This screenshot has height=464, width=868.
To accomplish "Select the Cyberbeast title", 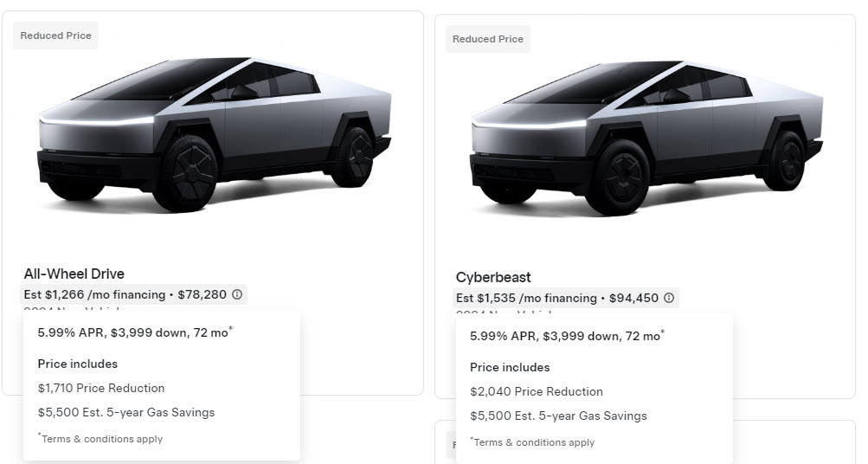I will [493, 277].
